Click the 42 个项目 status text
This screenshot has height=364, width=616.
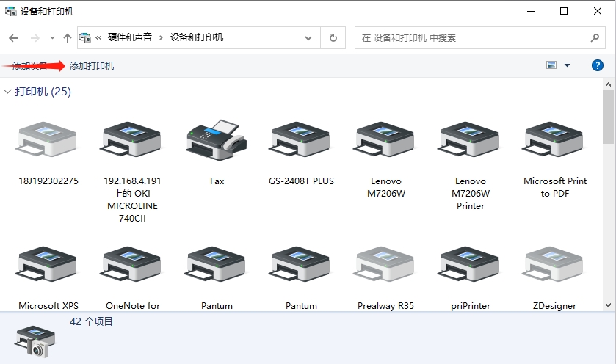click(91, 321)
